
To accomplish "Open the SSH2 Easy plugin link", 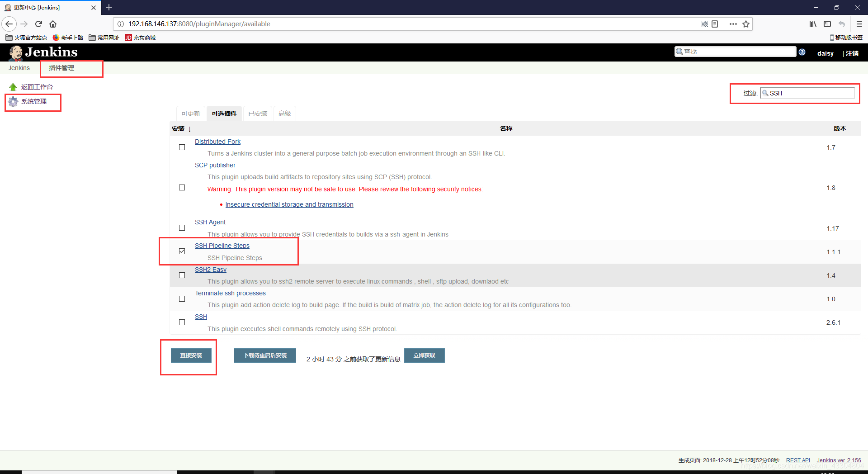I will coord(211,270).
